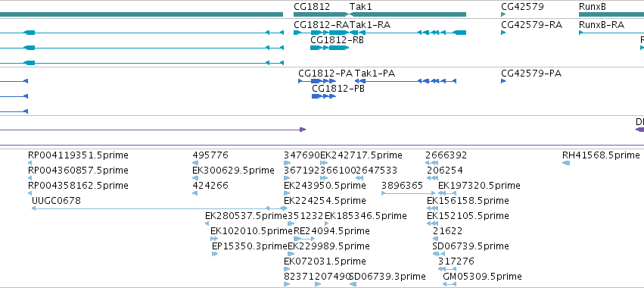This screenshot has width=644, height=288.
Task: Select the CG42579-PA arrow glyph
Action: (503, 81)
